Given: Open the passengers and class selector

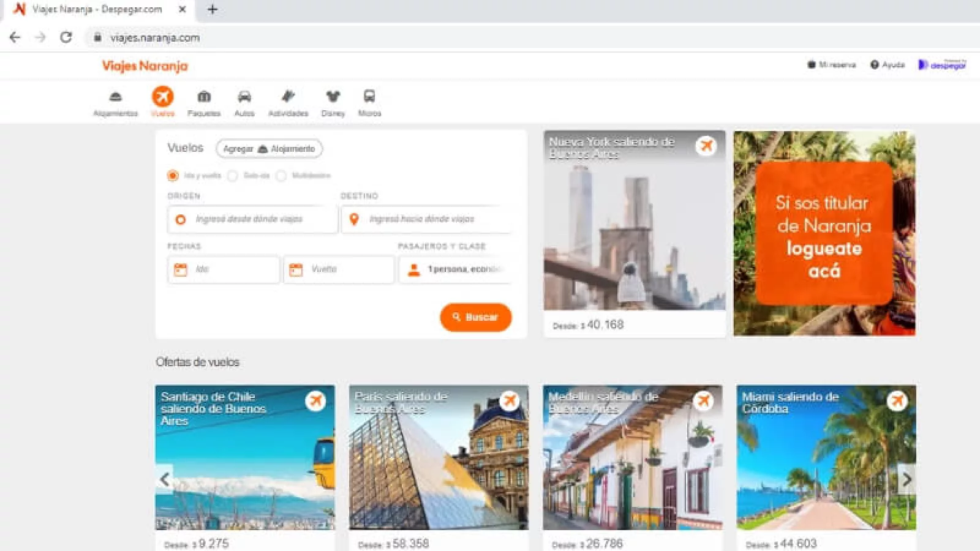Looking at the screenshot, I should coord(456,269).
